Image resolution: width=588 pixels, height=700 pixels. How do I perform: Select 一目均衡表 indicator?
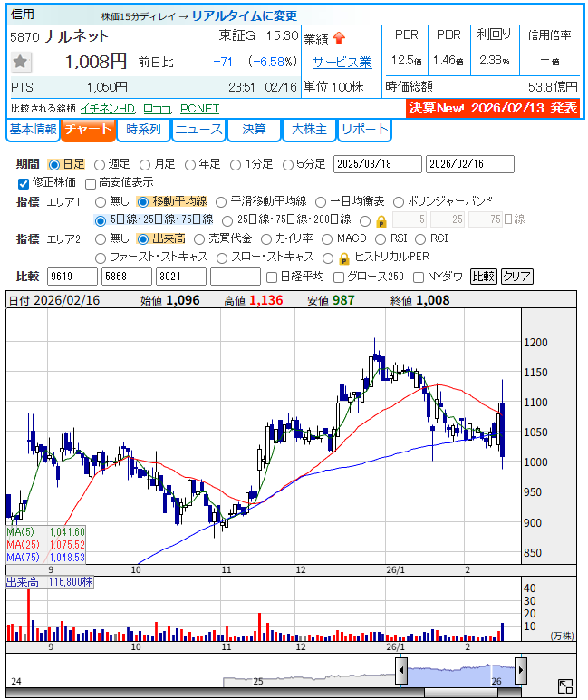(321, 202)
